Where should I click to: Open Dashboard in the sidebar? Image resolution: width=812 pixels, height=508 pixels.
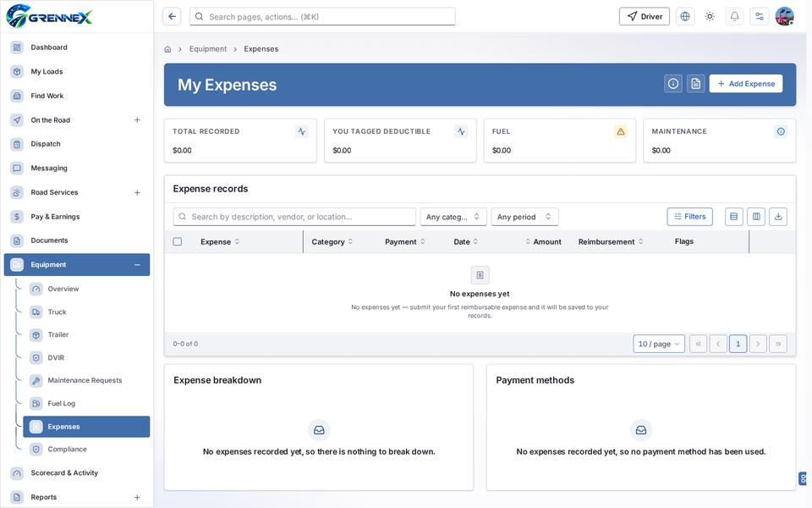pyautogui.click(x=77, y=47)
